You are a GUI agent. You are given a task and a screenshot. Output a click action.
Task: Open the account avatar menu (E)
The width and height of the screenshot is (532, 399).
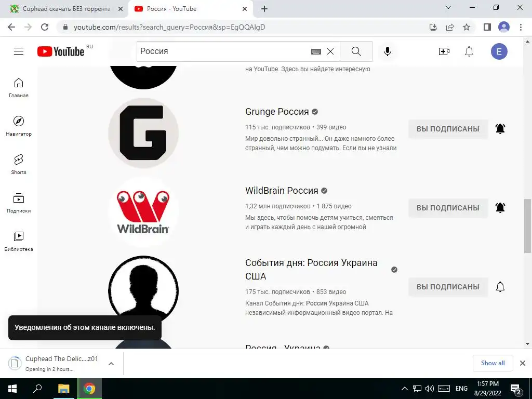pos(499,51)
